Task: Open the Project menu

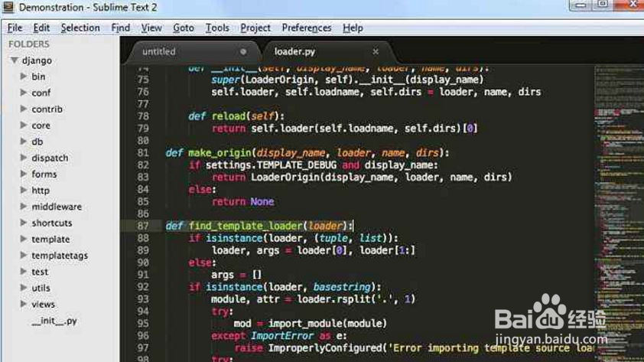Action: point(255,28)
